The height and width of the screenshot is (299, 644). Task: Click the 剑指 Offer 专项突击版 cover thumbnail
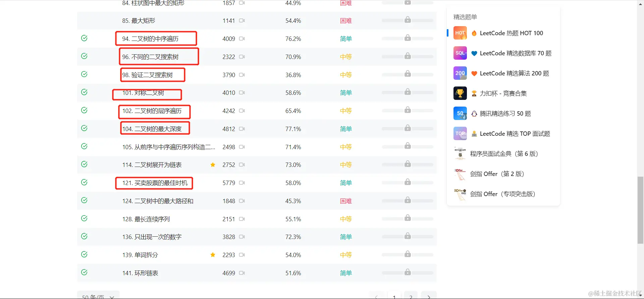(460, 194)
